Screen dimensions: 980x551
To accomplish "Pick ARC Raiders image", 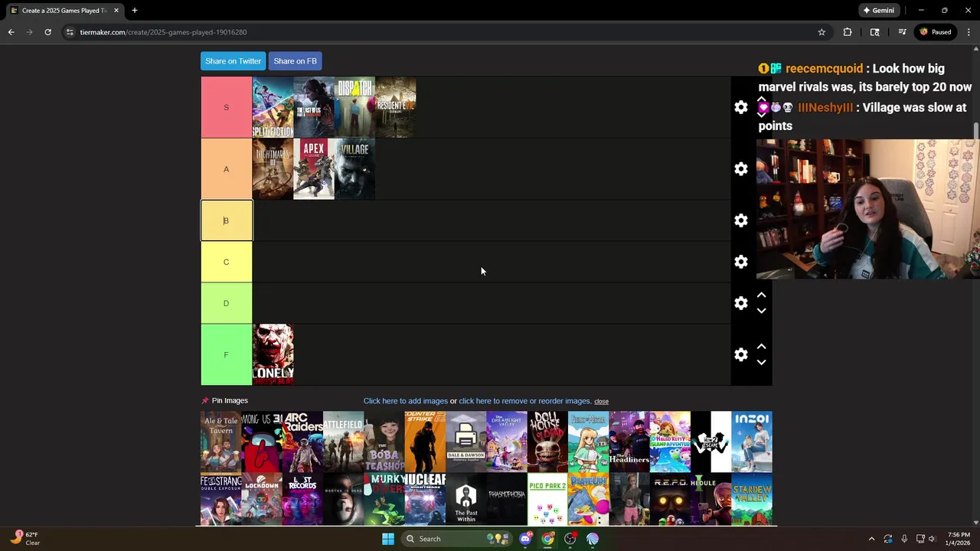I will pos(302,442).
